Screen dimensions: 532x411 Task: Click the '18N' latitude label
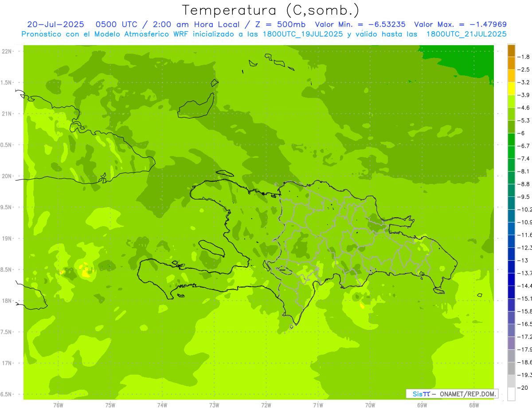[7, 301]
